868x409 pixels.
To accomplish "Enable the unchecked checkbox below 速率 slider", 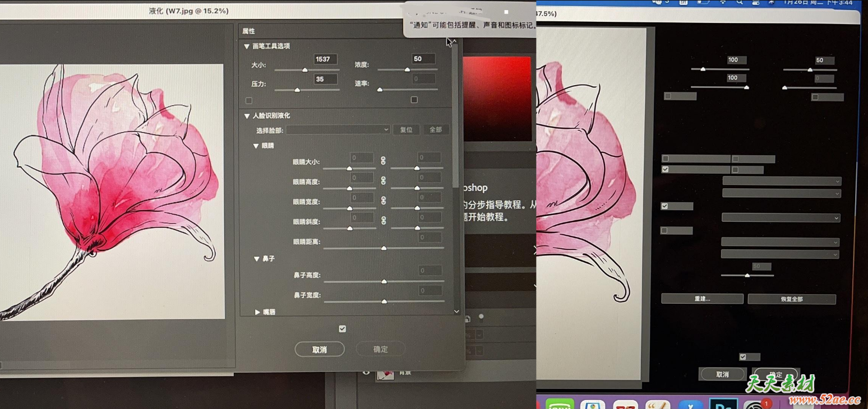I will [x=414, y=100].
